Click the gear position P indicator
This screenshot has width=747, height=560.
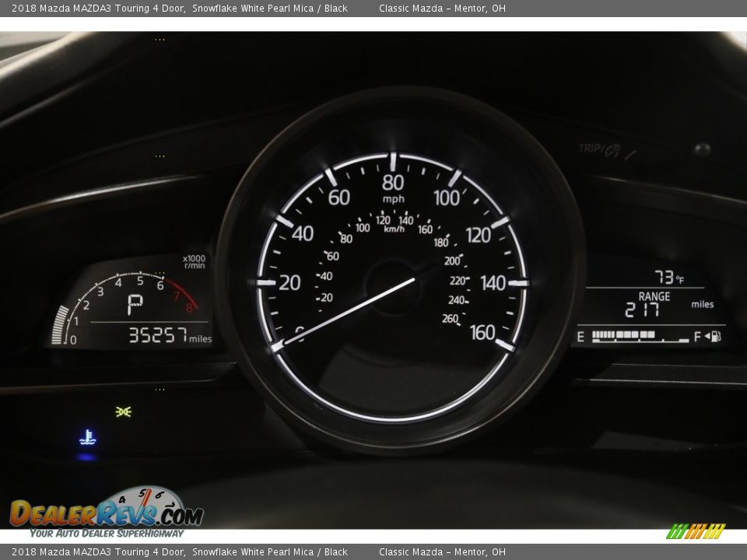(135, 304)
